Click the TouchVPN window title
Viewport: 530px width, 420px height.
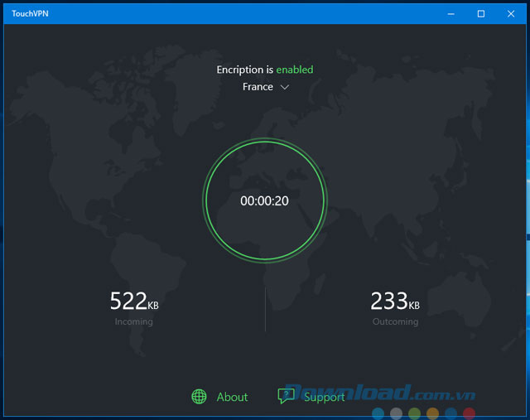point(30,13)
